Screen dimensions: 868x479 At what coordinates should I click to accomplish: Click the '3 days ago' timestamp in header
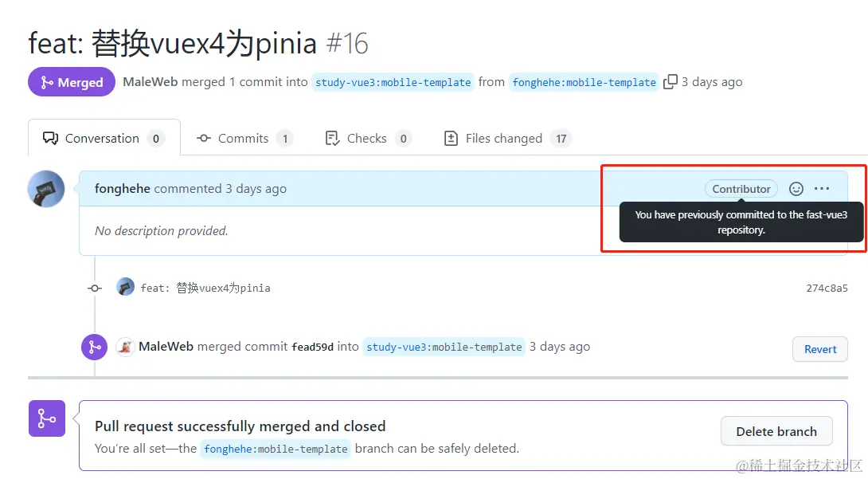[712, 82]
